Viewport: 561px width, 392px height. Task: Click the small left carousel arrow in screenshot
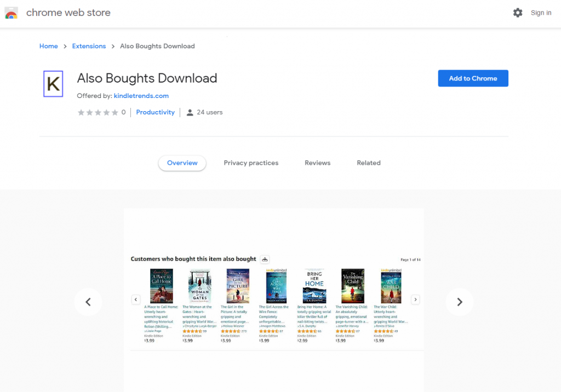click(136, 299)
